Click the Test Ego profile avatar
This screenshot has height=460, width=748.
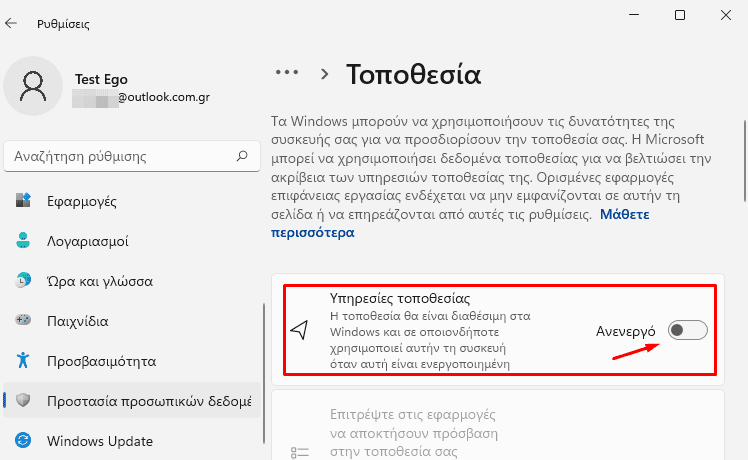coord(33,86)
